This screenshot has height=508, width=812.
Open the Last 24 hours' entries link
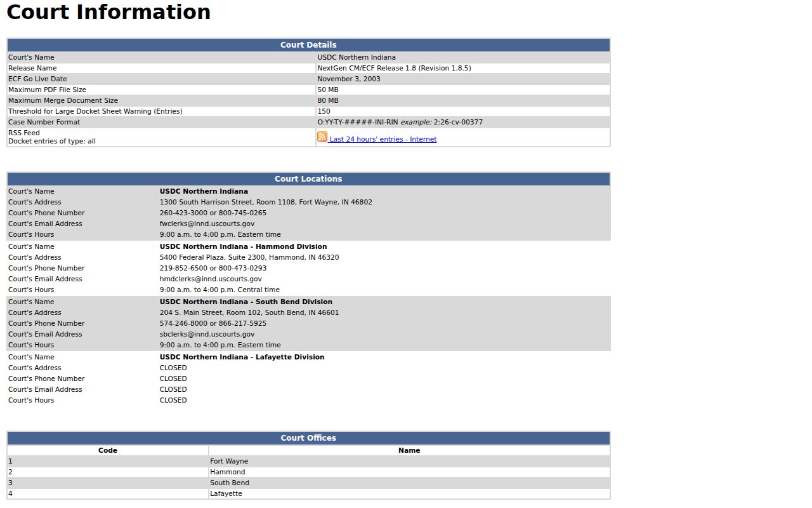383,139
